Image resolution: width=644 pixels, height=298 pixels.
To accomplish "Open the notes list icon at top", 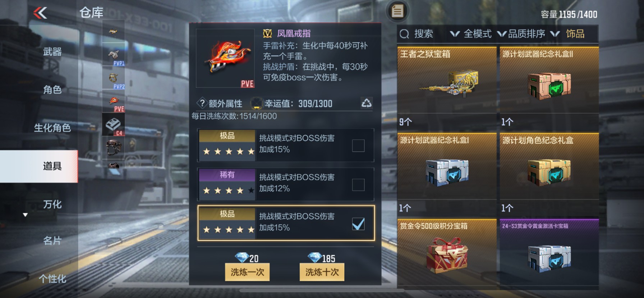I will [x=397, y=11].
